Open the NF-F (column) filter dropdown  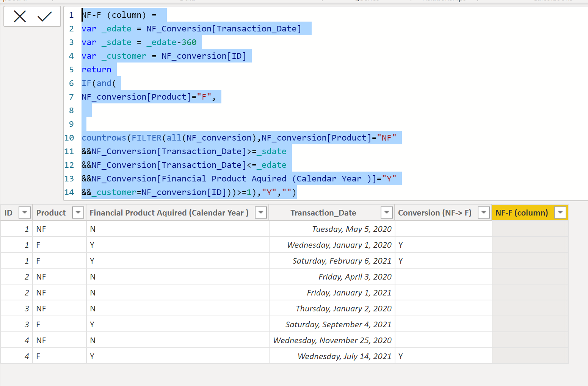(x=560, y=213)
